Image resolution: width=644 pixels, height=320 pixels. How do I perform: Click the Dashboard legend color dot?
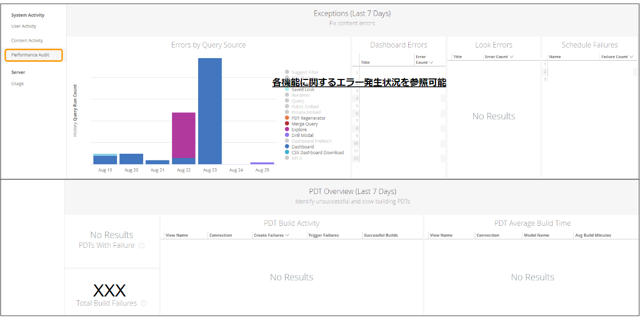286,147
